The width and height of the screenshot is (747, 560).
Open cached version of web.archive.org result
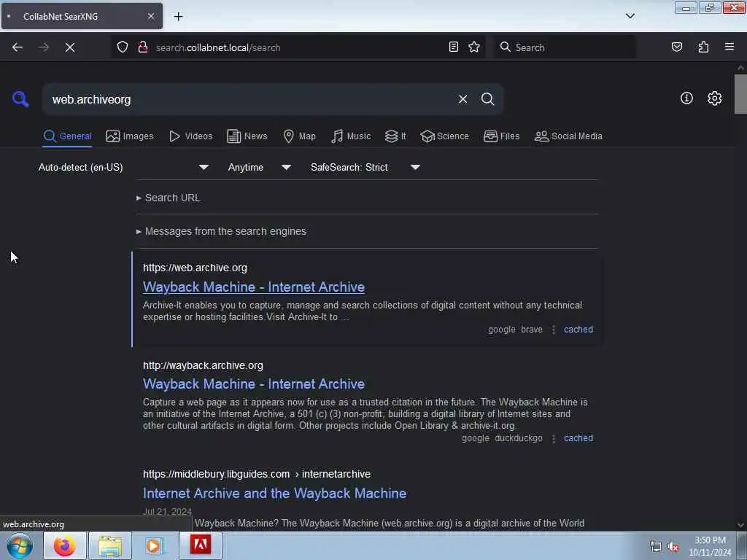pyautogui.click(x=578, y=330)
